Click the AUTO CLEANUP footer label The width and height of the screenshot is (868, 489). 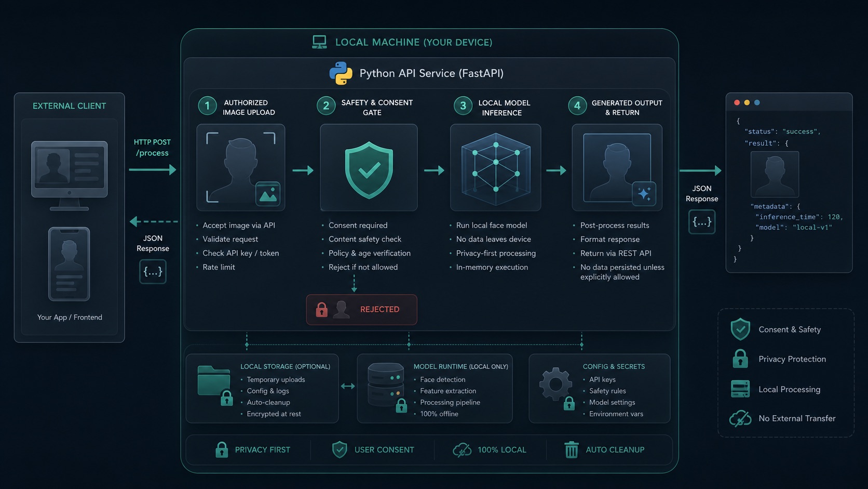(x=615, y=450)
